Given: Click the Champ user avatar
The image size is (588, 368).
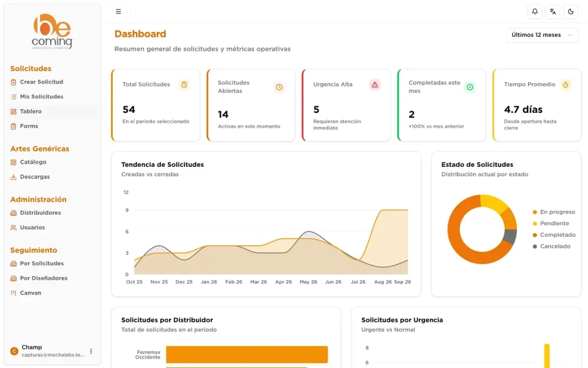Looking at the screenshot, I should click(14, 351).
